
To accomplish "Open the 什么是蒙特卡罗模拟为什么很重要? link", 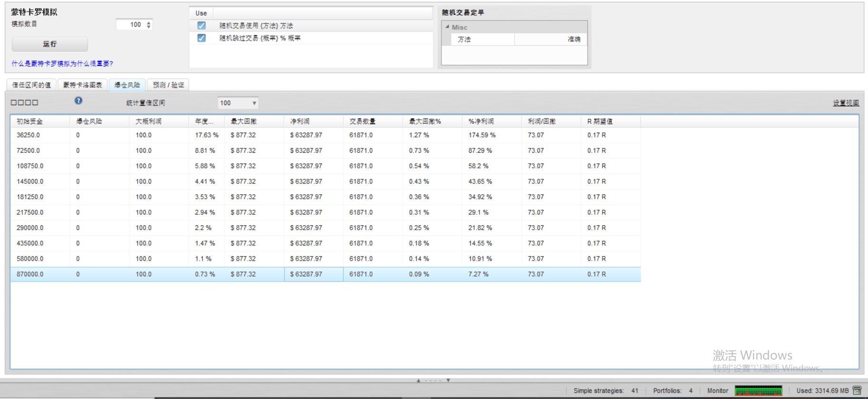I will (x=62, y=64).
